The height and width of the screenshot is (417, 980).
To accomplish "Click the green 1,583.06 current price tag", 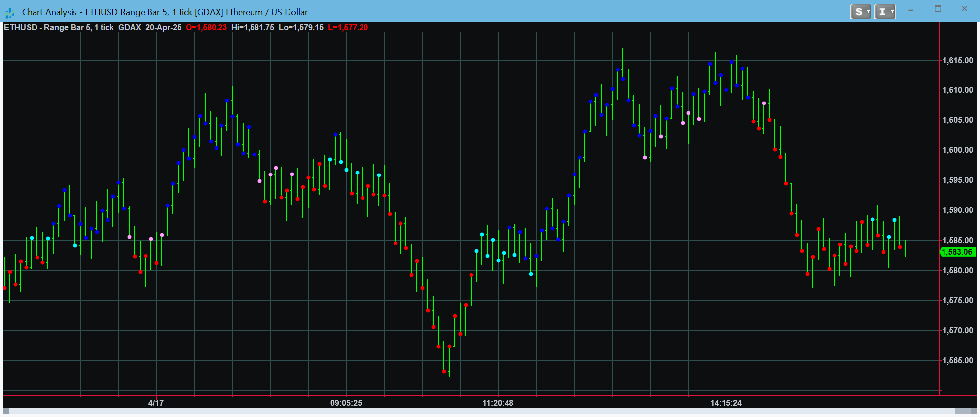I will coord(958,252).
